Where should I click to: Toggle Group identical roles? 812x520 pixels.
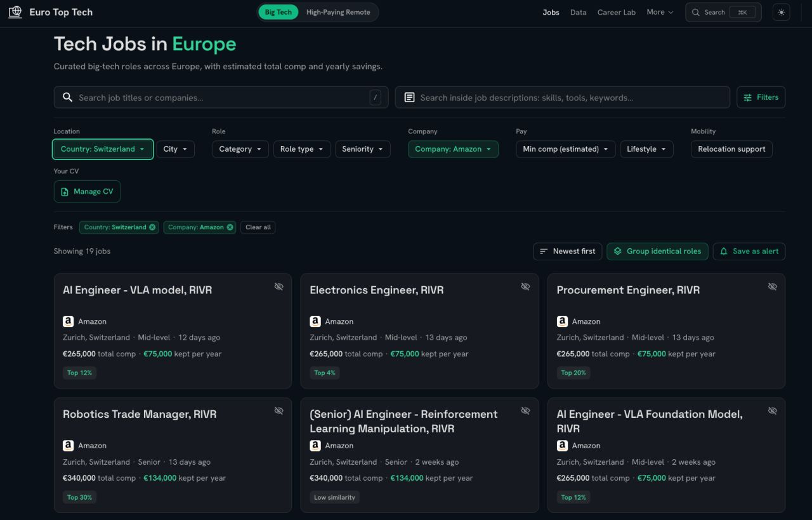657,251
